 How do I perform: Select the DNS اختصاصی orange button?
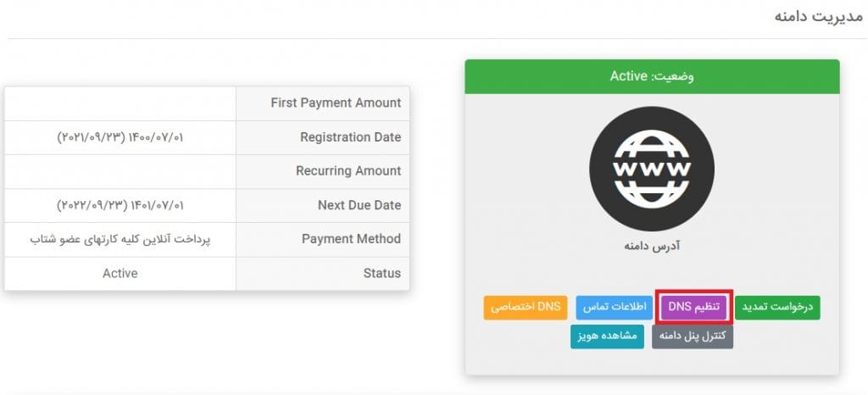526,308
